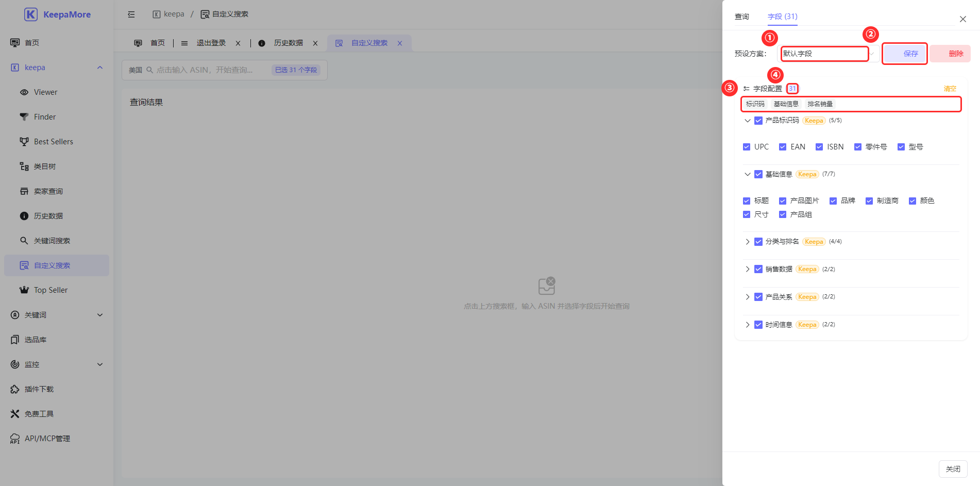Open 选品库 bookmark icon in sidebar
The image size is (980, 486).
pos(15,340)
